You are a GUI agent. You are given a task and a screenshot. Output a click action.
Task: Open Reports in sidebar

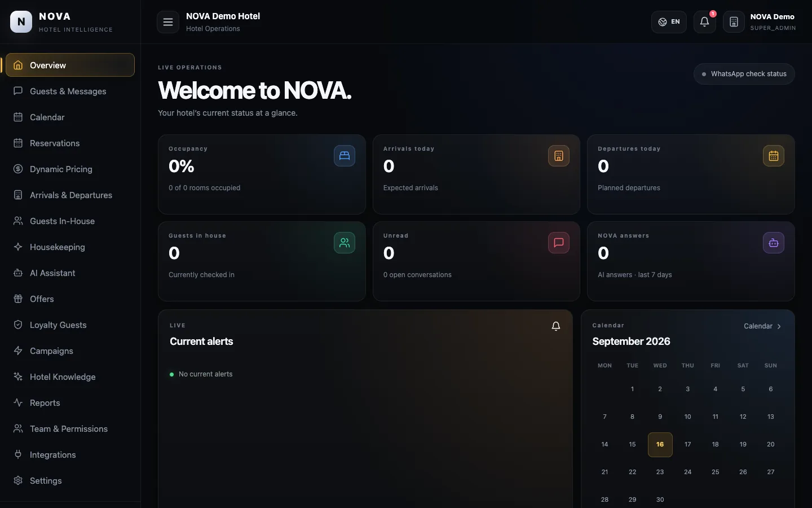70,402
